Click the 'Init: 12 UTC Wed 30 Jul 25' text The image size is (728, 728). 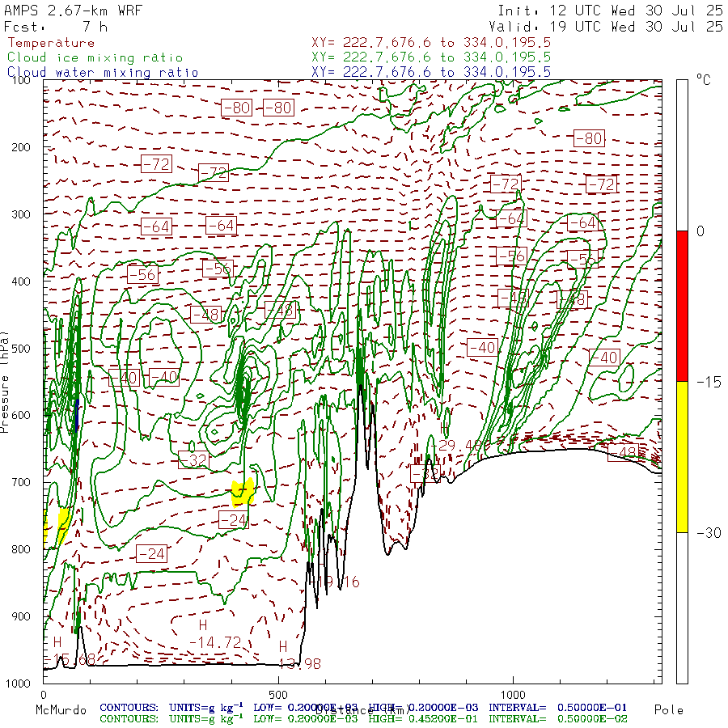(x=610, y=11)
